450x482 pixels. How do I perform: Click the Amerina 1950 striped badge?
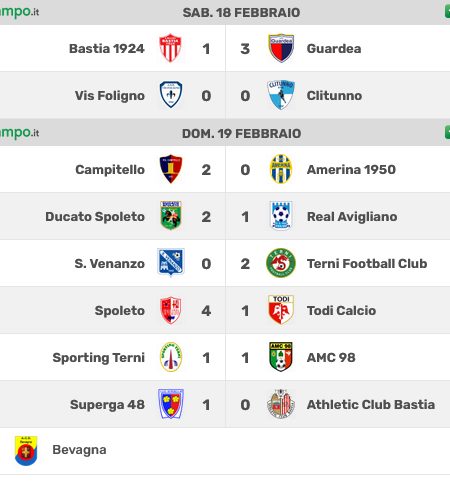(x=281, y=169)
